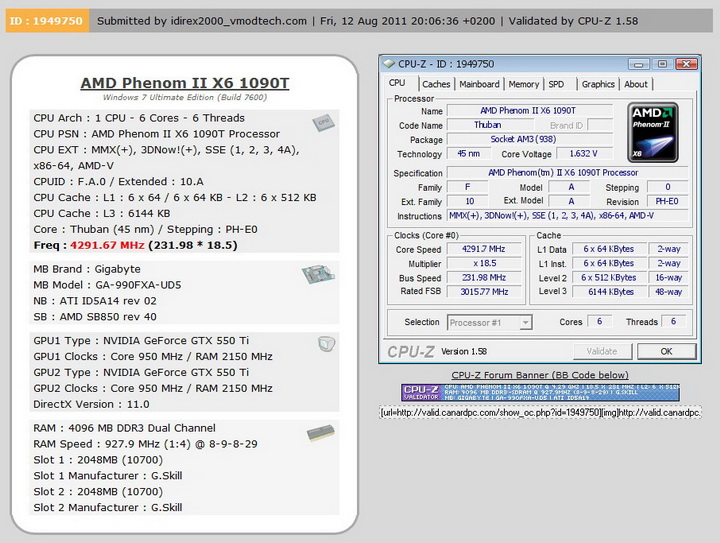Click the Core Speed value 4291.7 MHz
The image size is (720, 543).
click(484, 249)
